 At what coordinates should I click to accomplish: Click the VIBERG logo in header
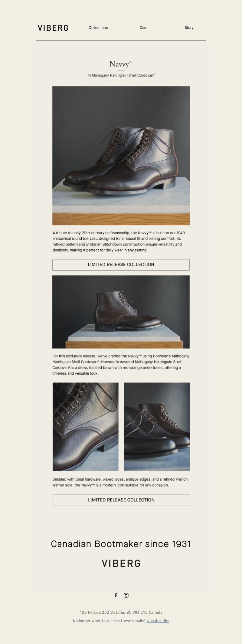pyautogui.click(x=53, y=28)
